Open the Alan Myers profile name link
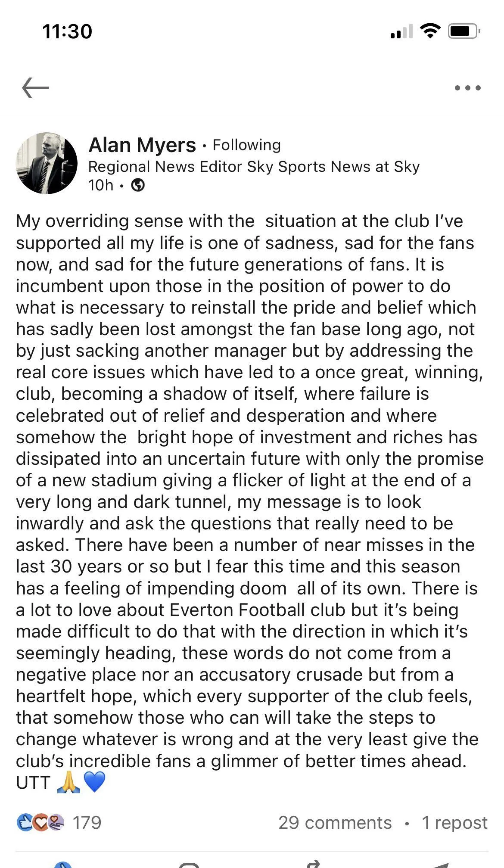Screen dimensions: 504x868 142,145
